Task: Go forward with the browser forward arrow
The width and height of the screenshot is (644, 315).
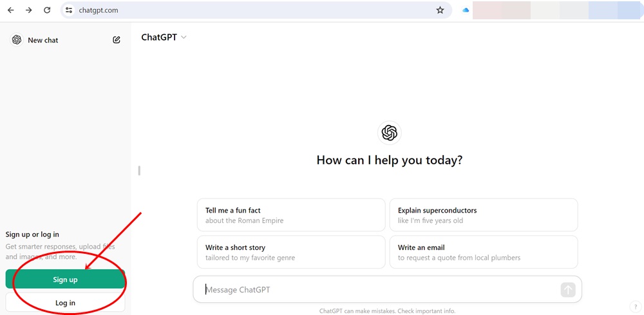Action: pos(29,10)
